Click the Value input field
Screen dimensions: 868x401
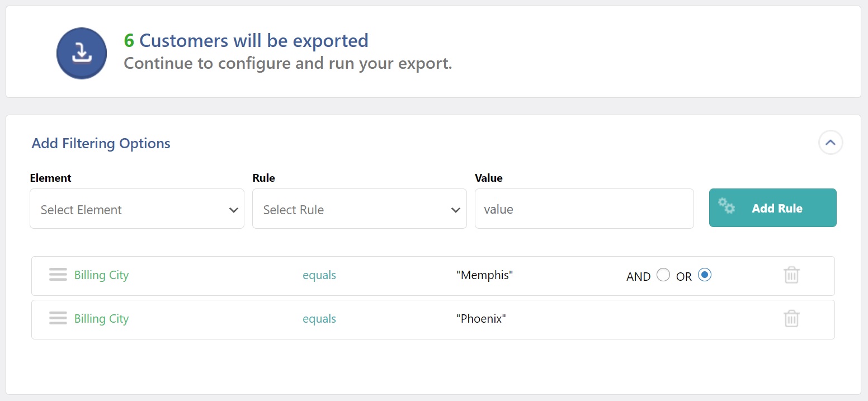[584, 209]
